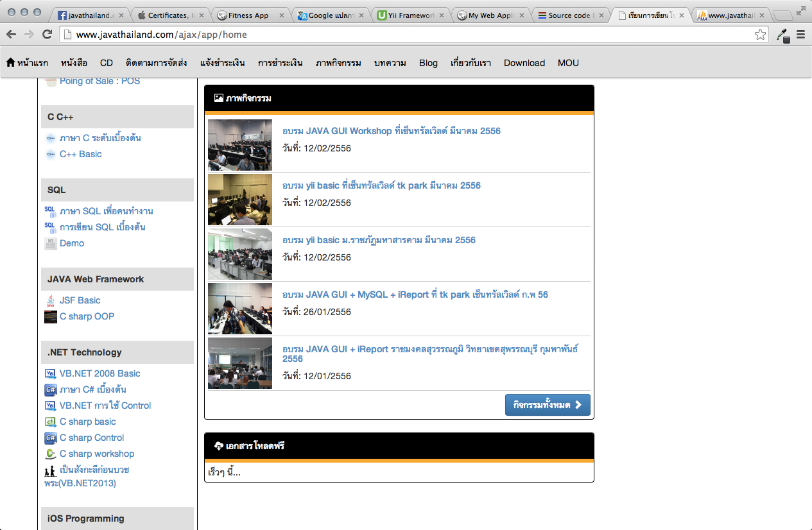
Task: Open the ติดตามการจัดส่ง menu item
Action: click(157, 63)
